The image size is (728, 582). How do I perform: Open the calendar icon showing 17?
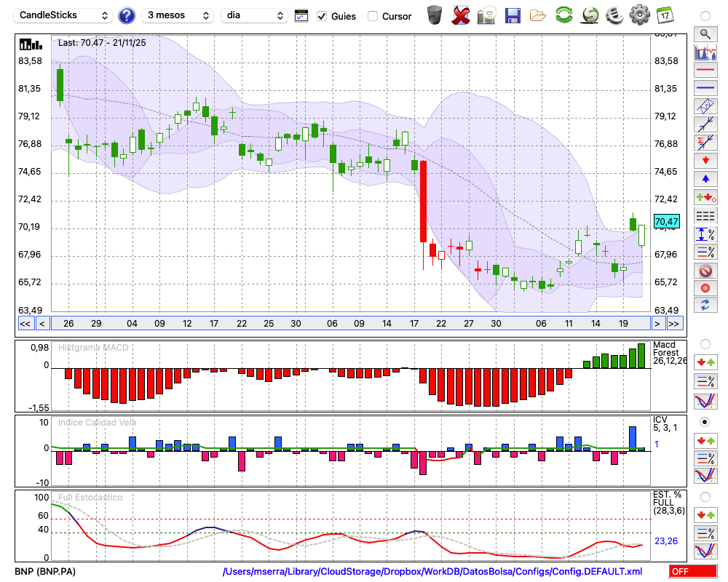tap(665, 15)
